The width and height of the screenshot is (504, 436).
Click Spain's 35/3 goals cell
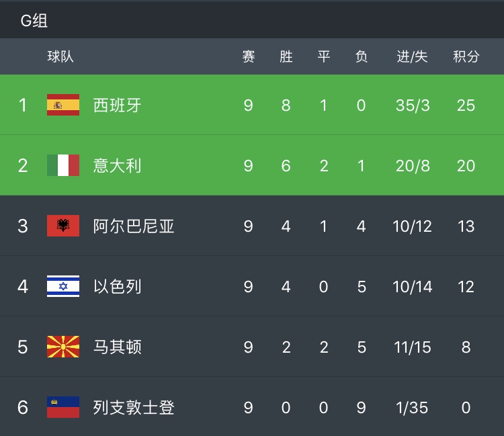click(413, 105)
